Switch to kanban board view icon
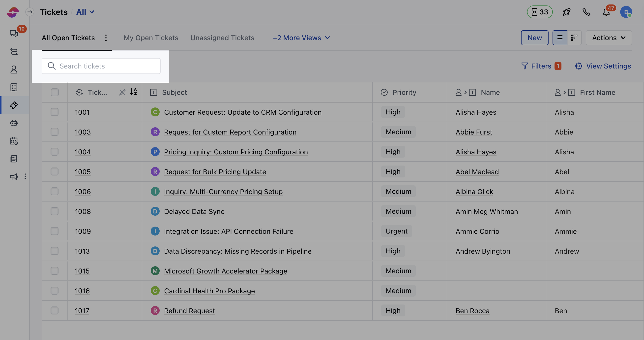644x340 pixels. [x=574, y=38]
